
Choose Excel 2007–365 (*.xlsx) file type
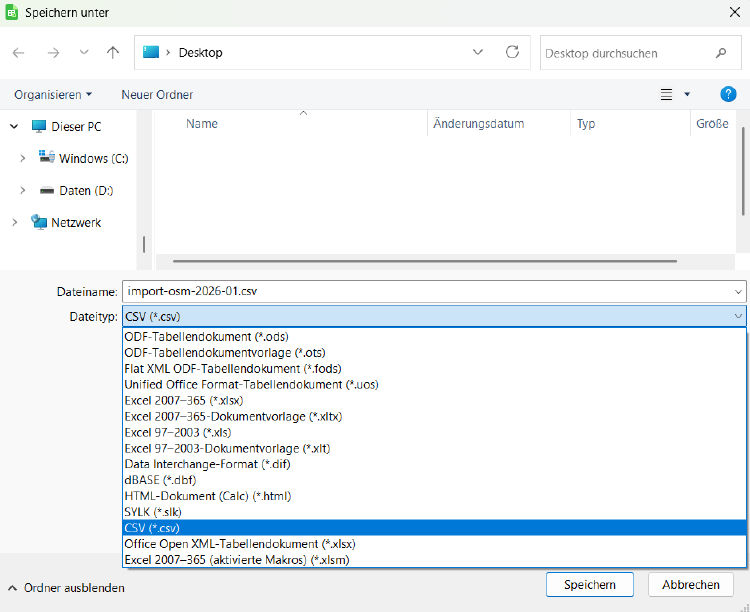[183, 400]
